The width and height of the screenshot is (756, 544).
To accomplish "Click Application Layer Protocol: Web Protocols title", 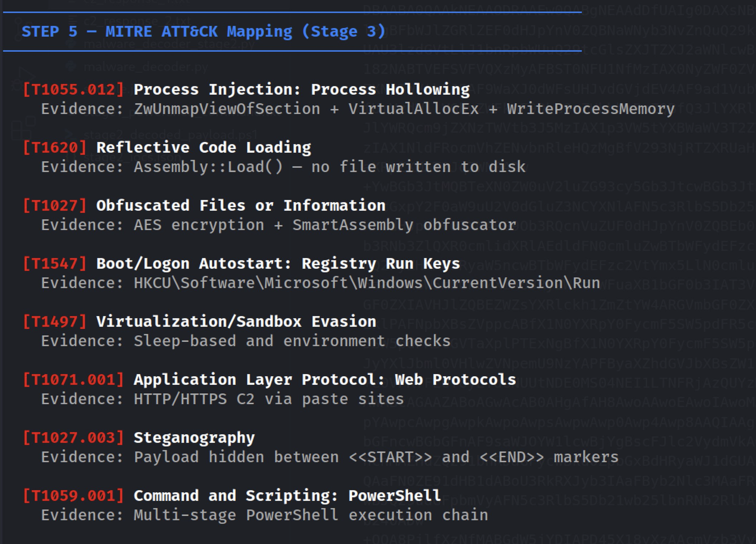I will pos(325,380).
